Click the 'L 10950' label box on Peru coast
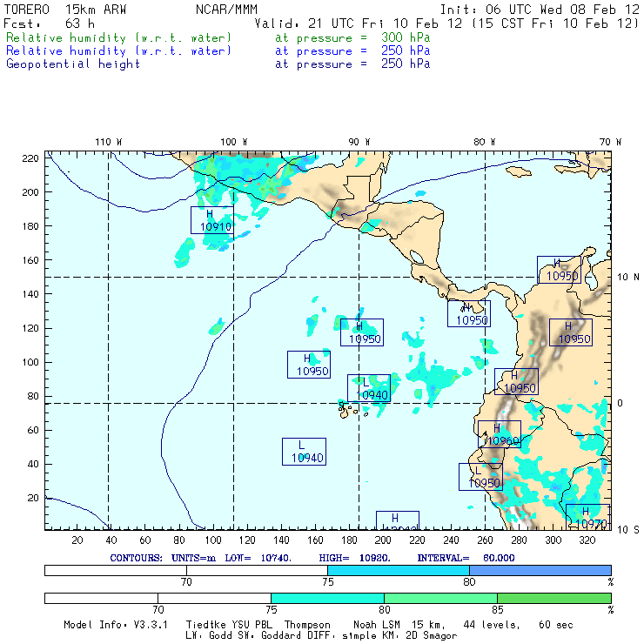This screenshot has height=644, width=644. click(480, 477)
